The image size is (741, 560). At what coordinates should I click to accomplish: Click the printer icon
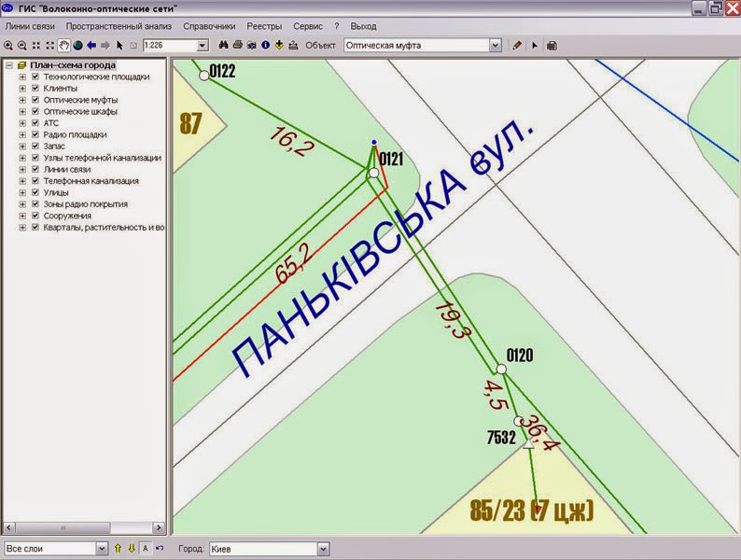click(238, 45)
